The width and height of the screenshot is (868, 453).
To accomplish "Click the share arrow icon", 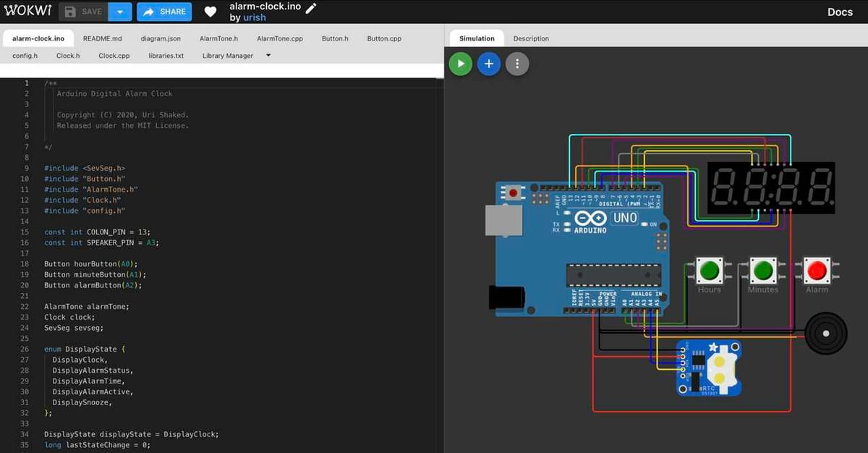I will tap(148, 12).
